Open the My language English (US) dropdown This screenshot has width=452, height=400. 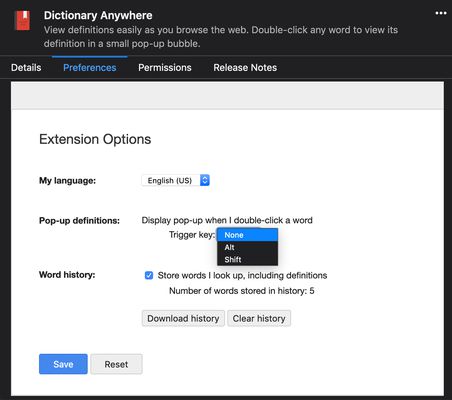click(175, 180)
